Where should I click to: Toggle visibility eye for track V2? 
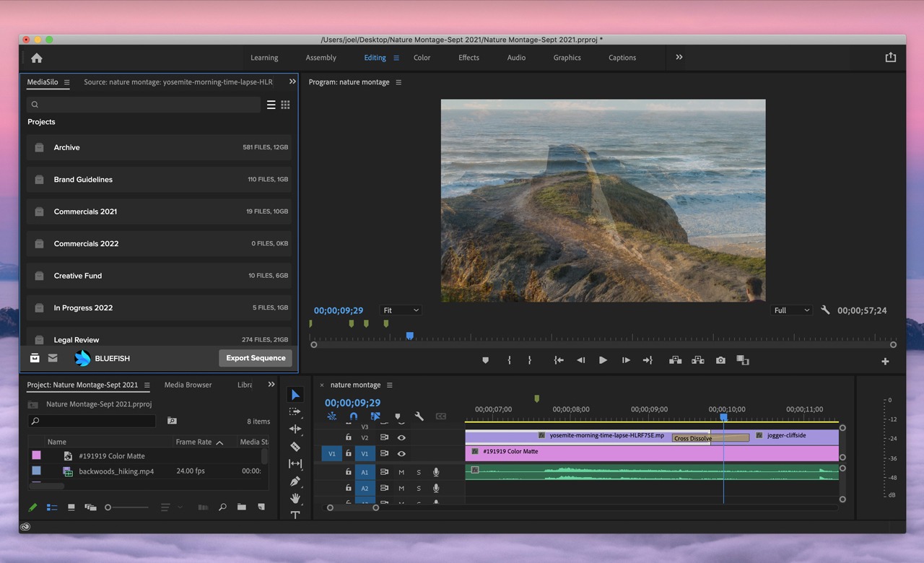click(401, 437)
